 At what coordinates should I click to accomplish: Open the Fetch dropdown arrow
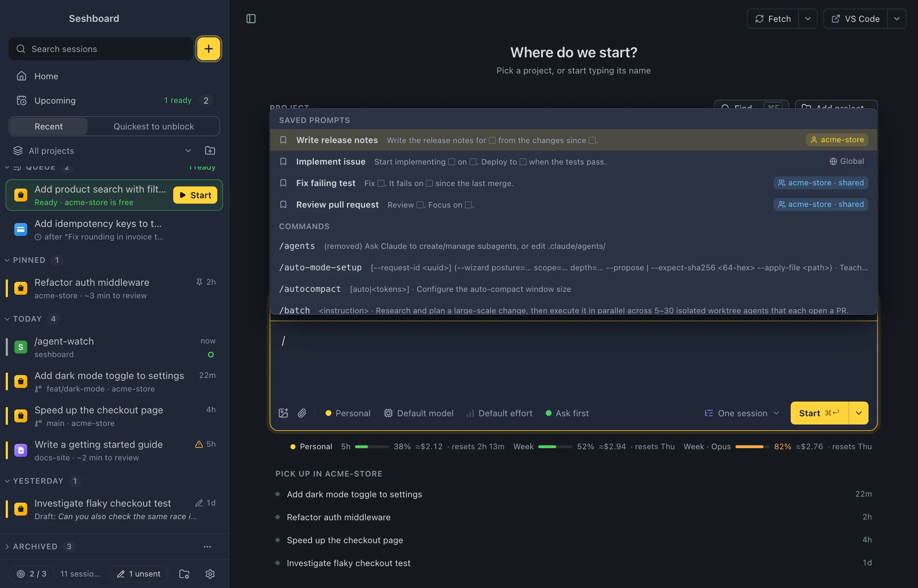coord(808,19)
